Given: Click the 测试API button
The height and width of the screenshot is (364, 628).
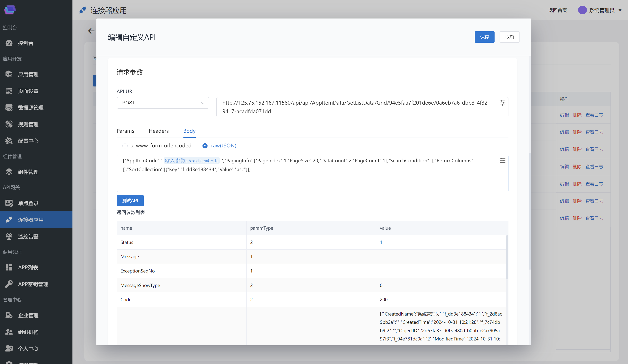Looking at the screenshot, I should 130,201.
